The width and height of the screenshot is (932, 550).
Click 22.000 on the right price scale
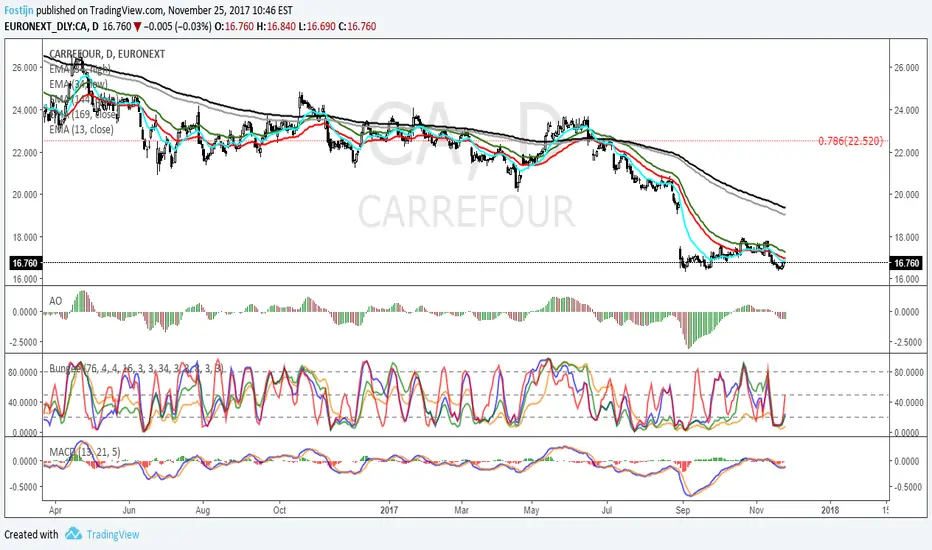906,153
